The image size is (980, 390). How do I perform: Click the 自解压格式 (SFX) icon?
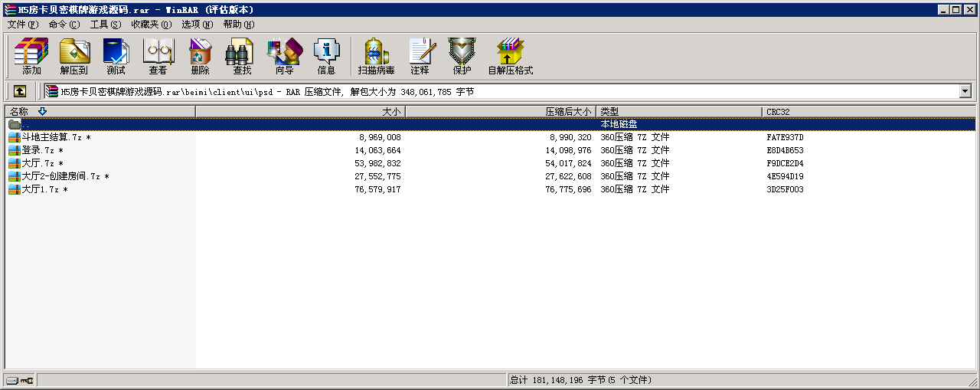click(x=510, y=57)
